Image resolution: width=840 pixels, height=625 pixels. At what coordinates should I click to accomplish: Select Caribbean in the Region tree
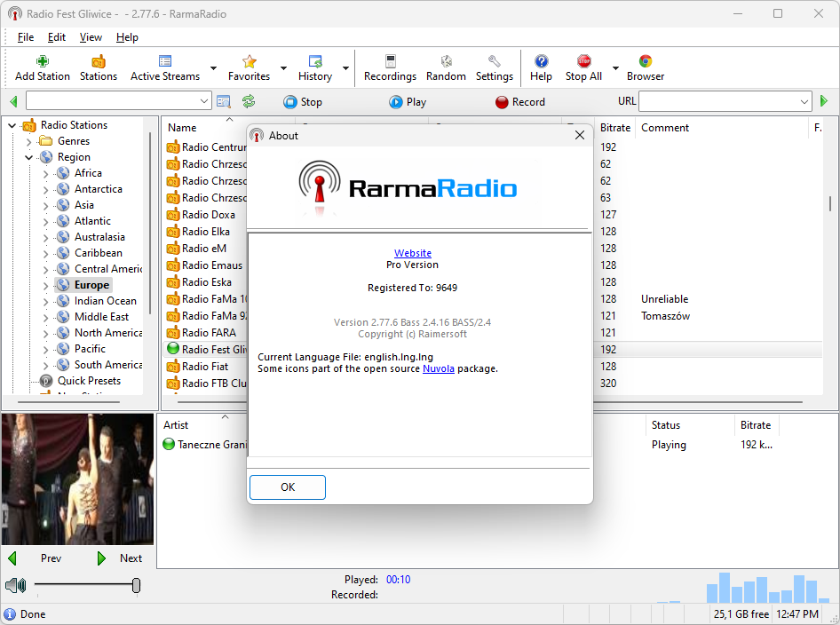tap(98, 253)
